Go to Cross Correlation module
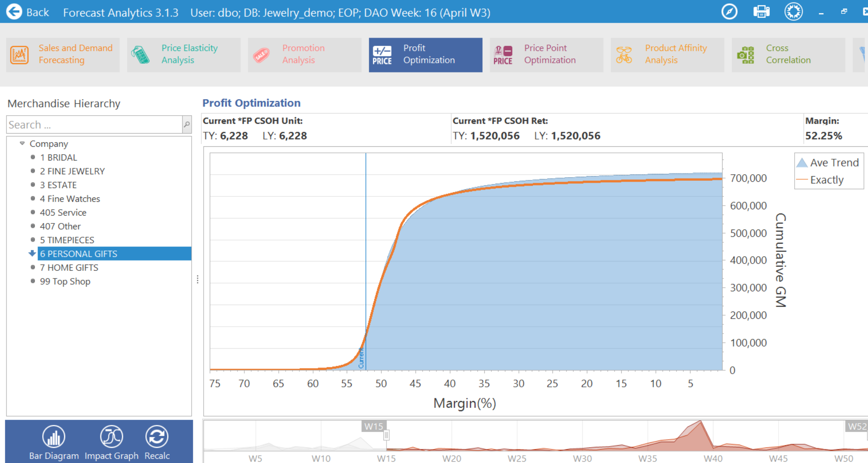 pos(788,55)
